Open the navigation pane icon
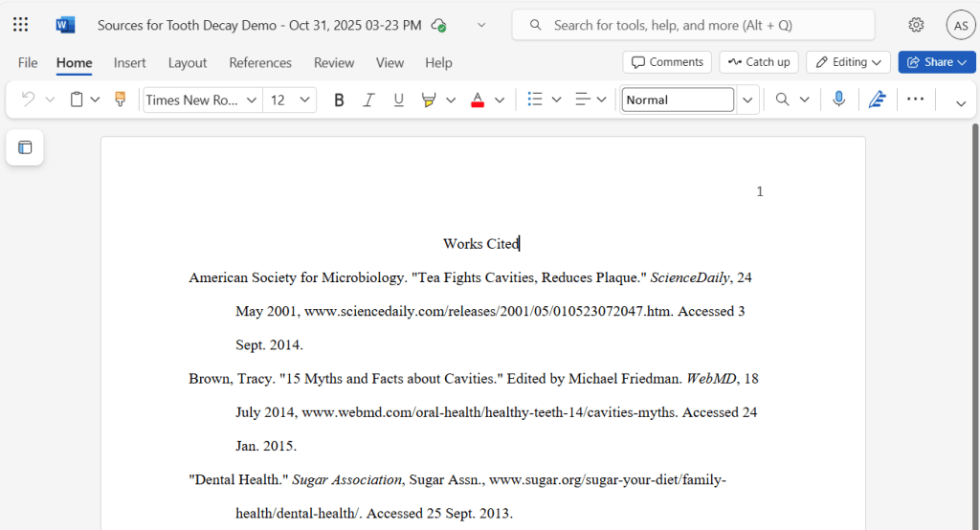 [x=25, y=147]
